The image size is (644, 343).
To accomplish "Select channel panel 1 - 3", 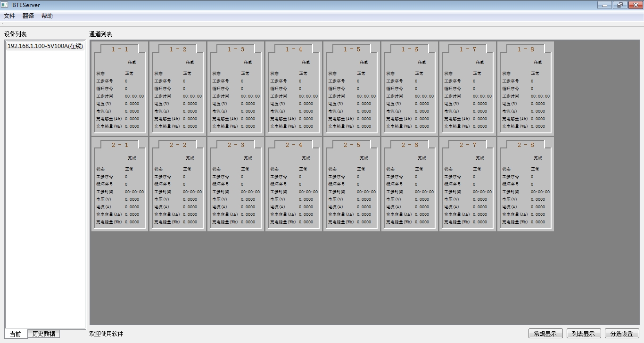I will click(x=236, y=88).
